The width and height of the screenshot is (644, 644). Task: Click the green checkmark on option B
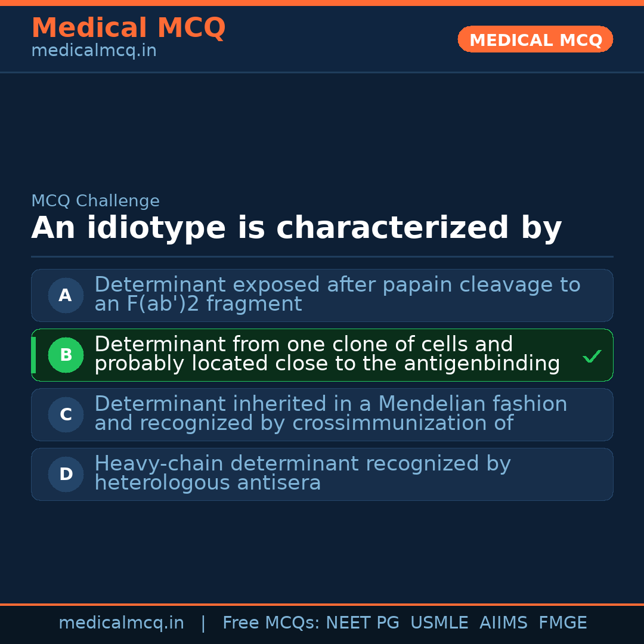click(x=592, y=357)
